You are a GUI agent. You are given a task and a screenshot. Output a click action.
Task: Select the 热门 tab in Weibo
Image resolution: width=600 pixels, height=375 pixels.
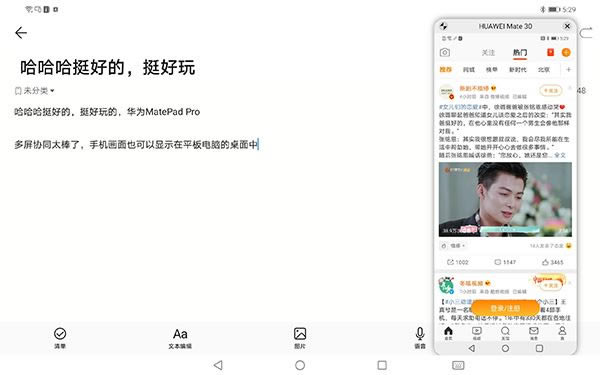coord(520,53)
